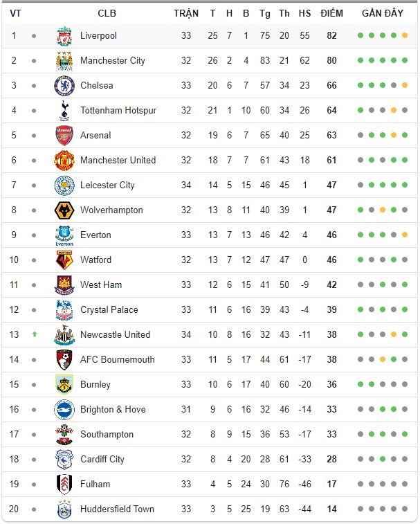This screenshot has width=420, height=524.
Task: Select the Wolverhampton wolf head logo
Action: click(64, 210)
